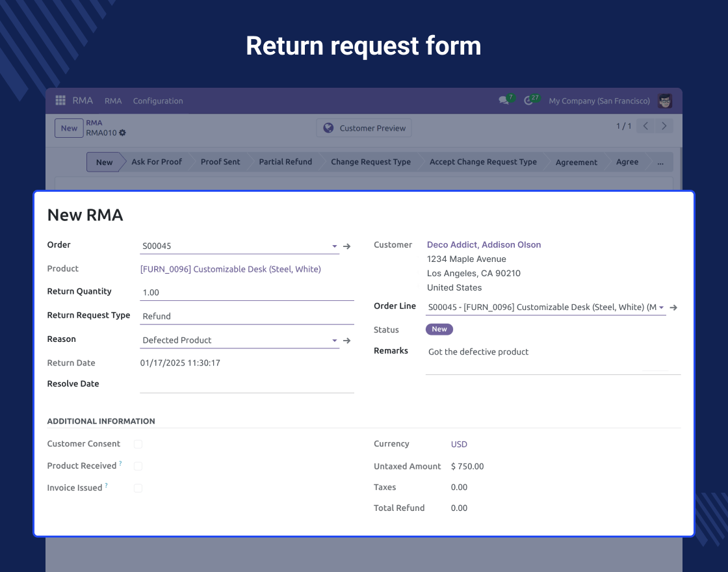The width and height of the screenshot is (728, 572).
Task: Open the chat messages icon
Action: point(504,100)
